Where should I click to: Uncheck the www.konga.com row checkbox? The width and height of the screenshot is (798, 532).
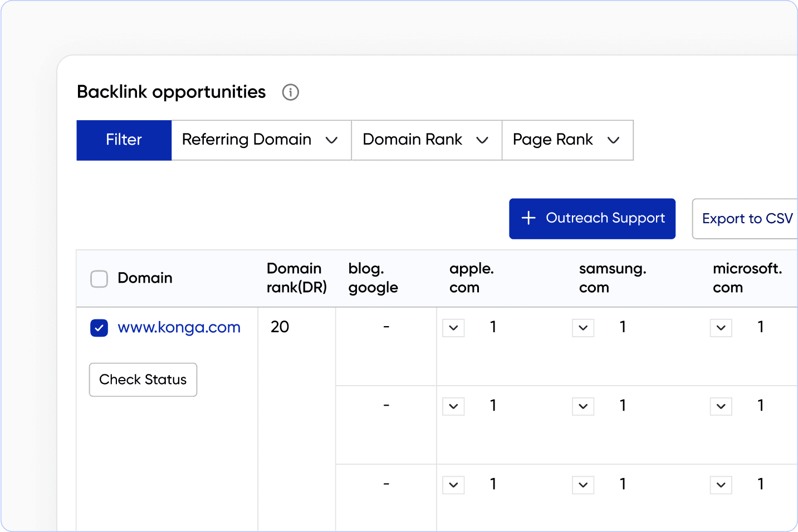(x=99, y=328)
